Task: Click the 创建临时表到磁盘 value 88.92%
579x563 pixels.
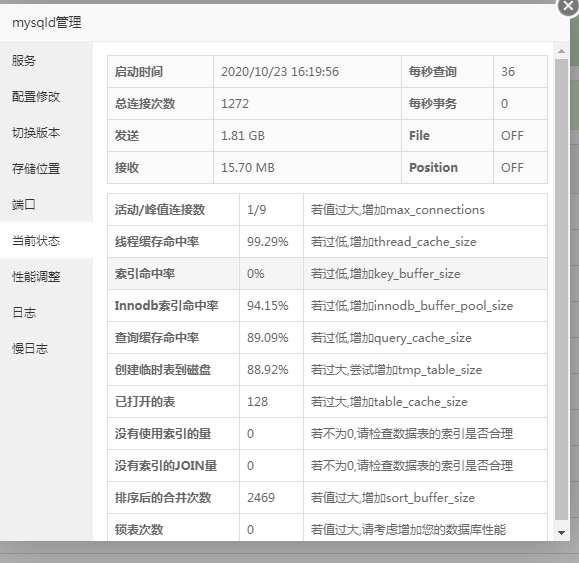Action: [x=267, y=370]
